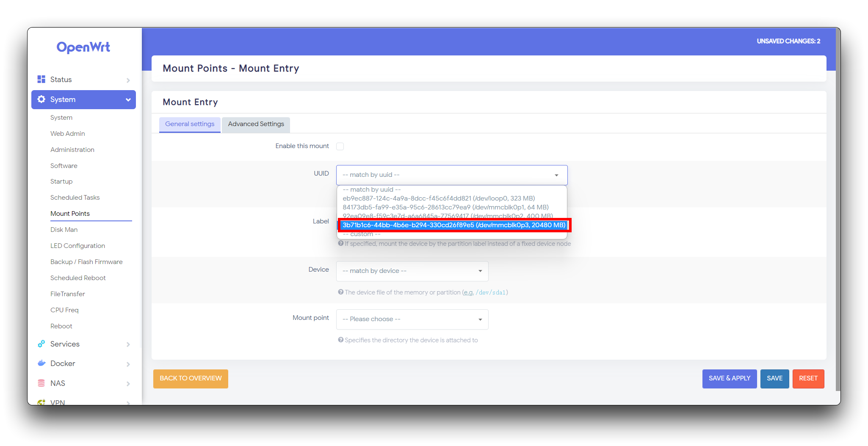
Task: Open Unsaved Changes indicator
Action: tap(788, 41)
